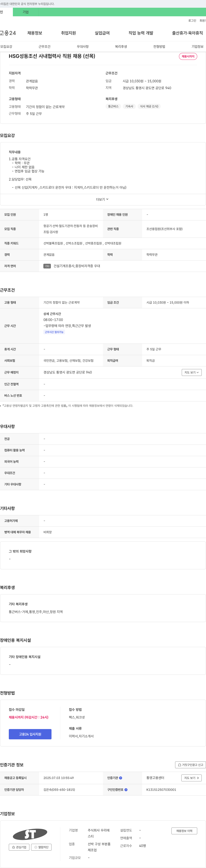
Task: Report via 거짓구인광고 신고 button
Action: 191,765
